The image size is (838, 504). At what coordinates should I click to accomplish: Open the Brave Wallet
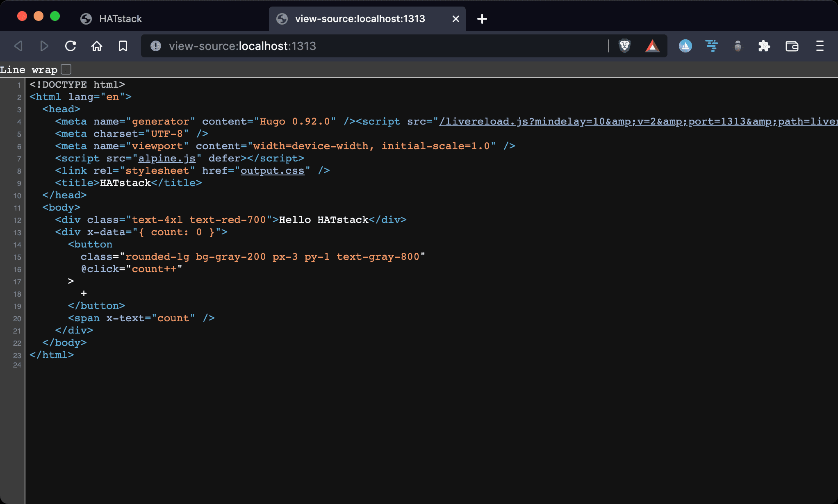792,46
